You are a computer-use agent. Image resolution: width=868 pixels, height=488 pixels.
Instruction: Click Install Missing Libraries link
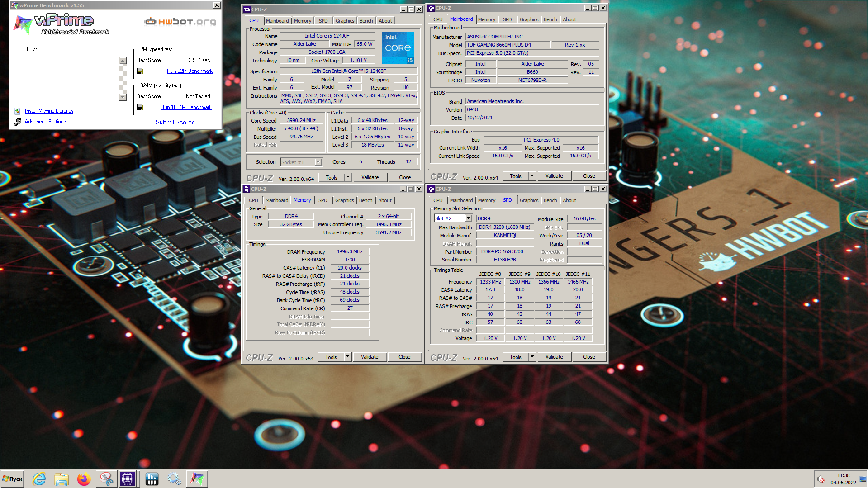49,111
